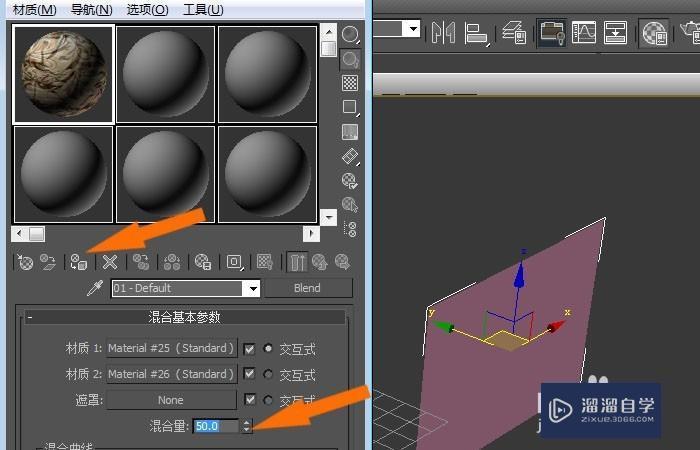The height and width of the screenshot is (450, 700).
Task: Click sample slots scroll up arrow
Action: click(x=329, y=32)
